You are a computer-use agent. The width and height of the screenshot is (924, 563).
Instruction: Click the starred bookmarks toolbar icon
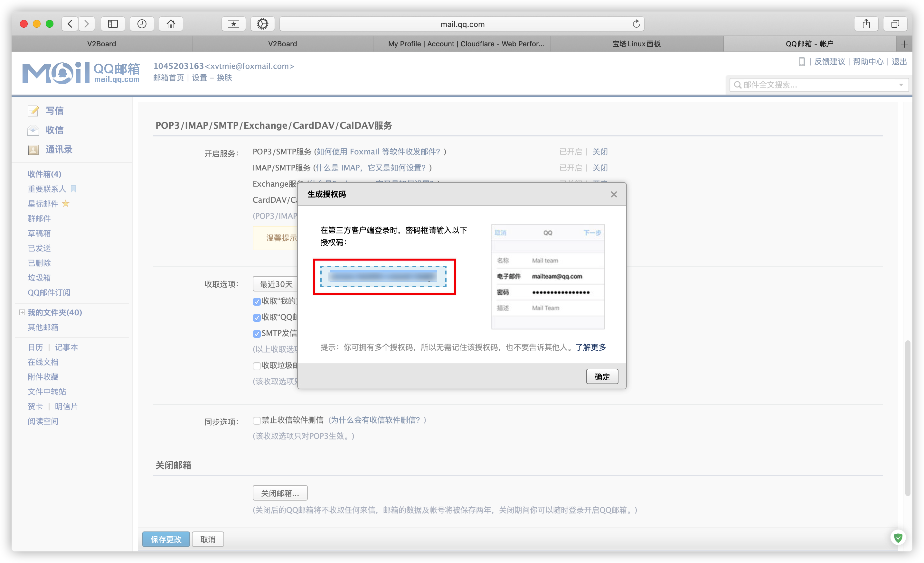[x=234, y=24]
